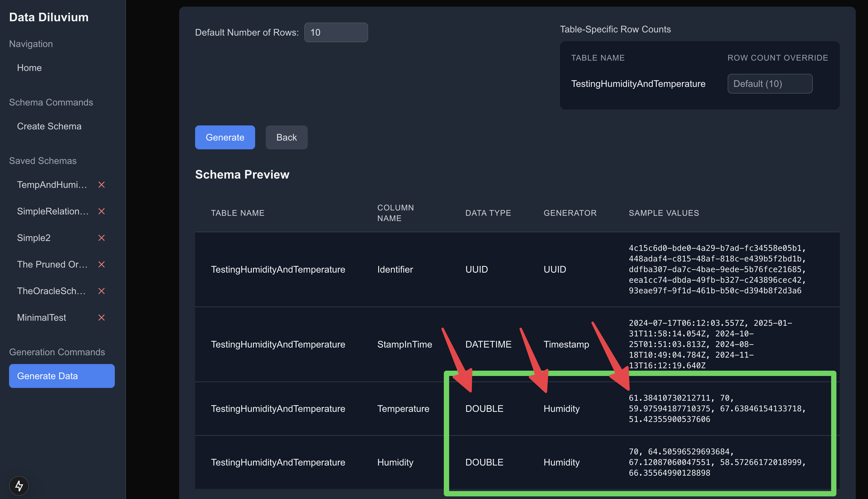Screen dimensions: 868x499
Task: Click UUID sample value starting 4c15c6d0
Action: (x=717, y=248)
